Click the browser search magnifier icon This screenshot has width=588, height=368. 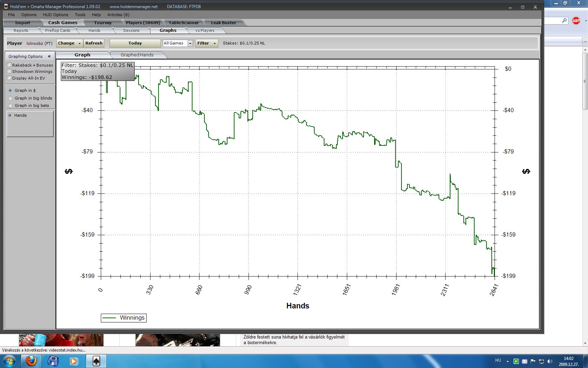(565, 21)
